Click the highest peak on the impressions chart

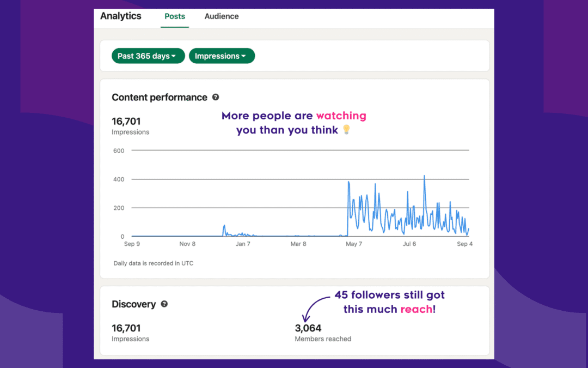click(x=425, y=176)
